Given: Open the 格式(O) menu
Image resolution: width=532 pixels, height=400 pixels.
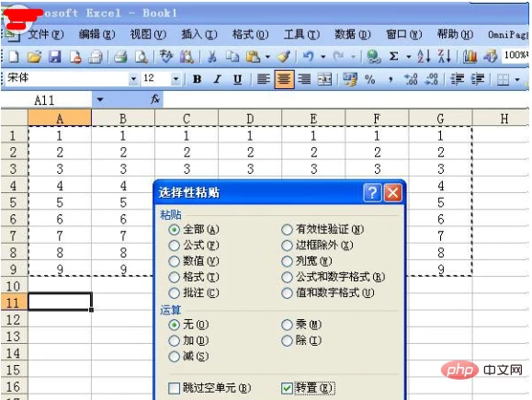Looking at the screenshot, I should point(251,34).
